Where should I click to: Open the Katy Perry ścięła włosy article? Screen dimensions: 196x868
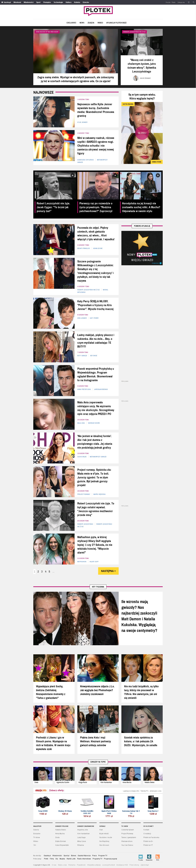[x=96, y=305]
